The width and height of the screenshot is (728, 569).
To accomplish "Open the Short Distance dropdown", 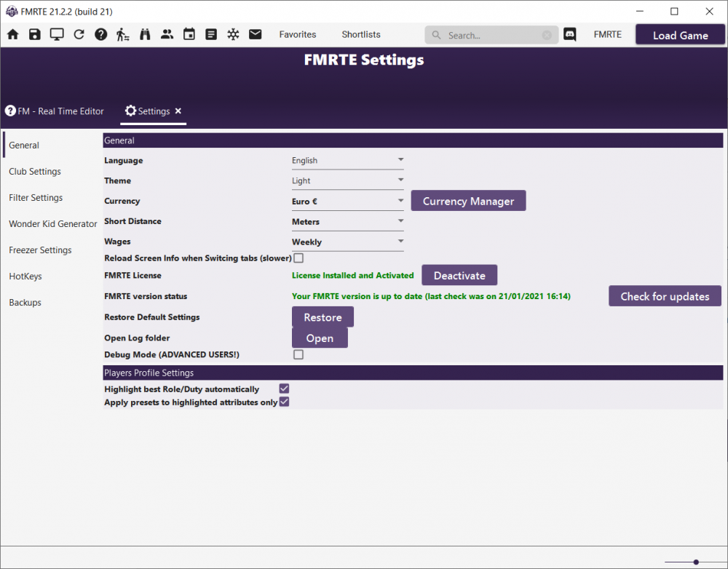I will [348, 222].
